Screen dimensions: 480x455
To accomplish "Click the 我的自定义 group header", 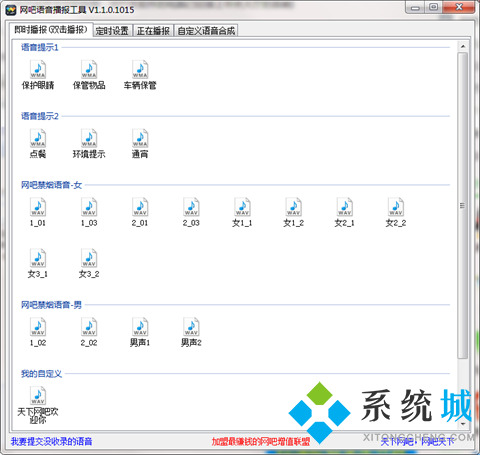I will (x=41, y=374).
